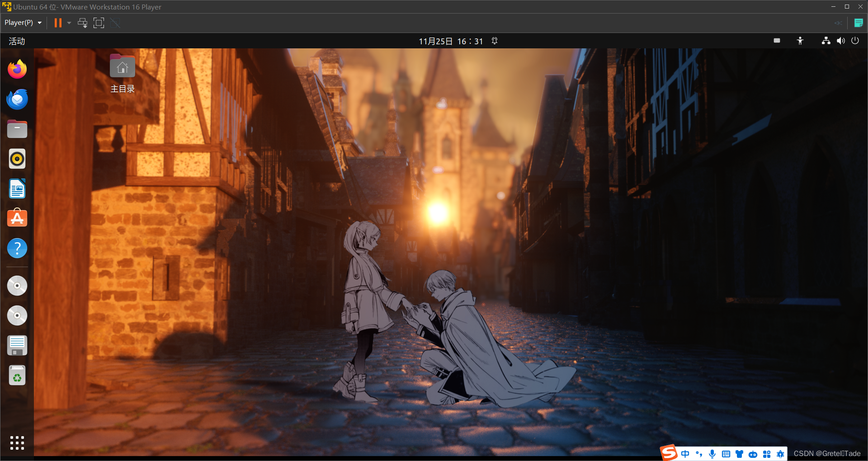868x461 pixels.
Task: Launch Firefox from the dock
Action: [x=17, y=69]
